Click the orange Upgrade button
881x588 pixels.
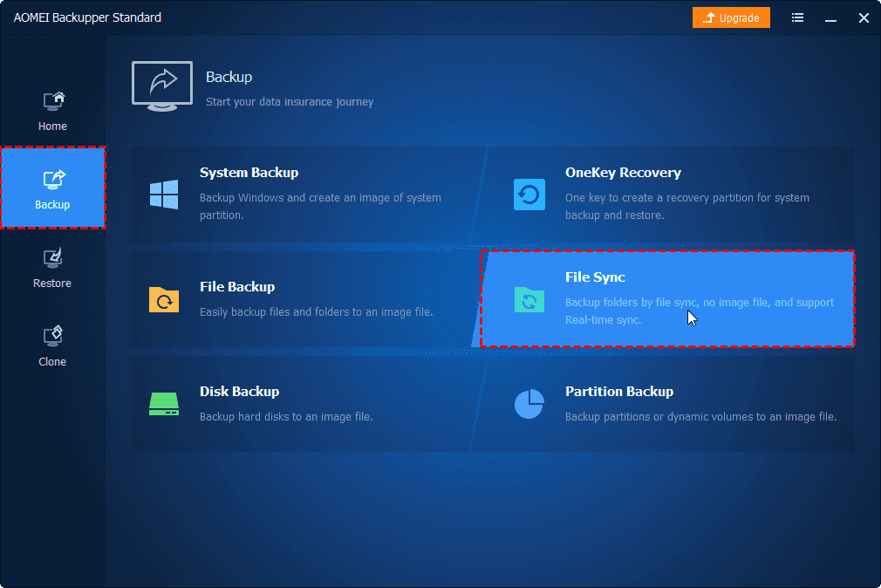click(x=731, y=17)
